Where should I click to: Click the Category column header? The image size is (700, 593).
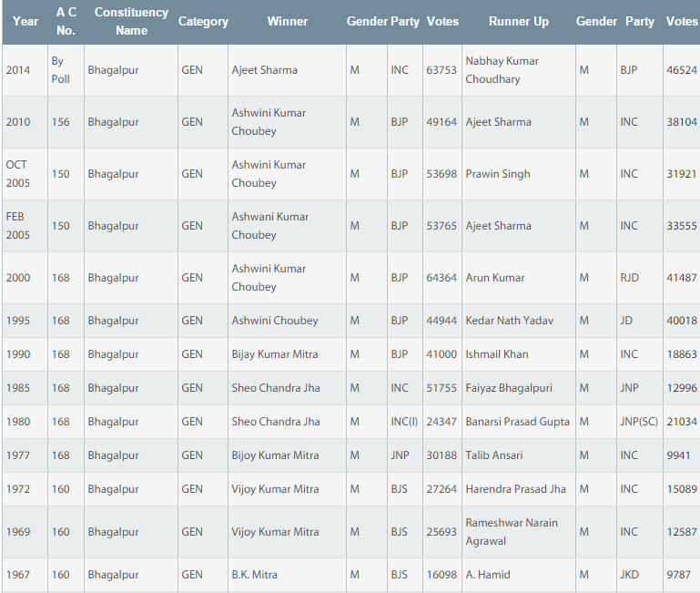(203, 22)
